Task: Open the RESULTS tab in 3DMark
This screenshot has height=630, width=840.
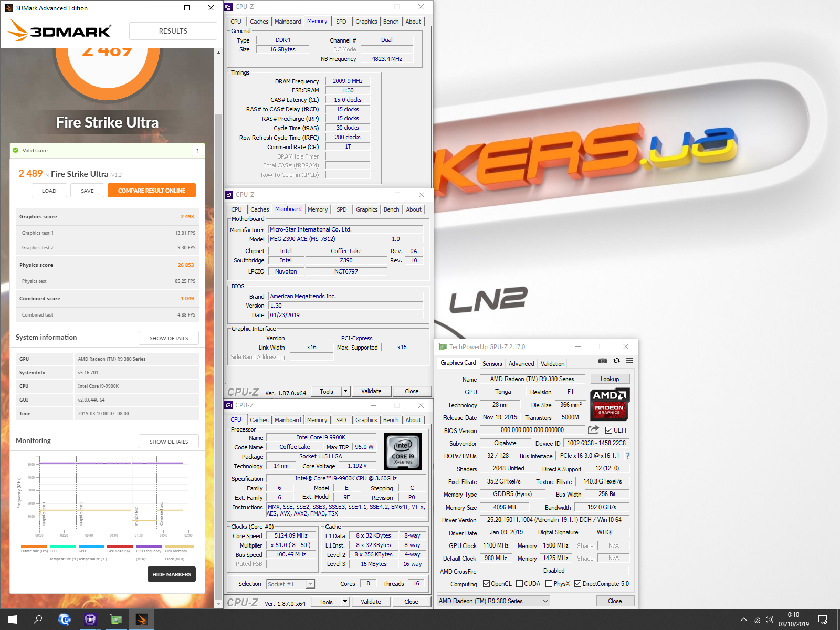Action: [173, 31]
